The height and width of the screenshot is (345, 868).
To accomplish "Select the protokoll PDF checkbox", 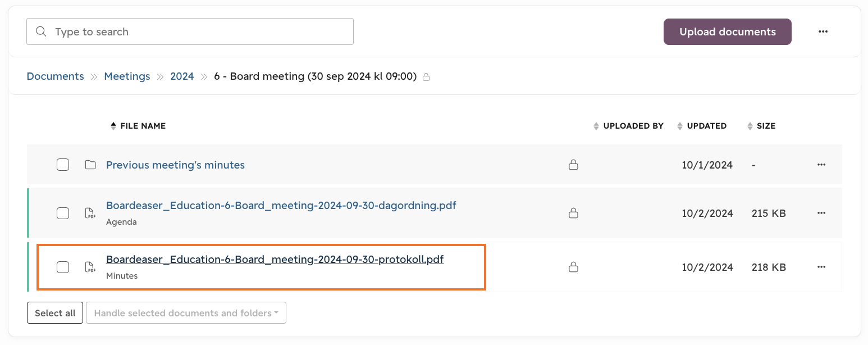I will point(63,267).
